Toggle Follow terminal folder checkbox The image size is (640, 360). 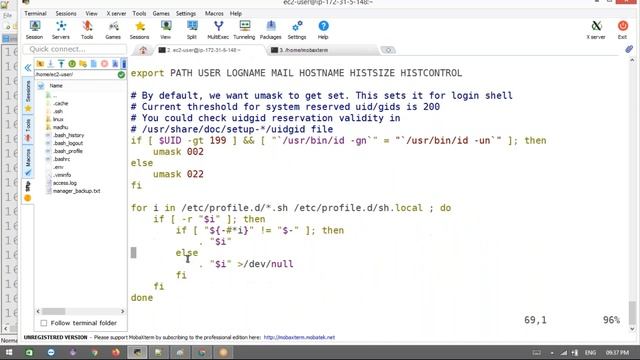(44, 323)
